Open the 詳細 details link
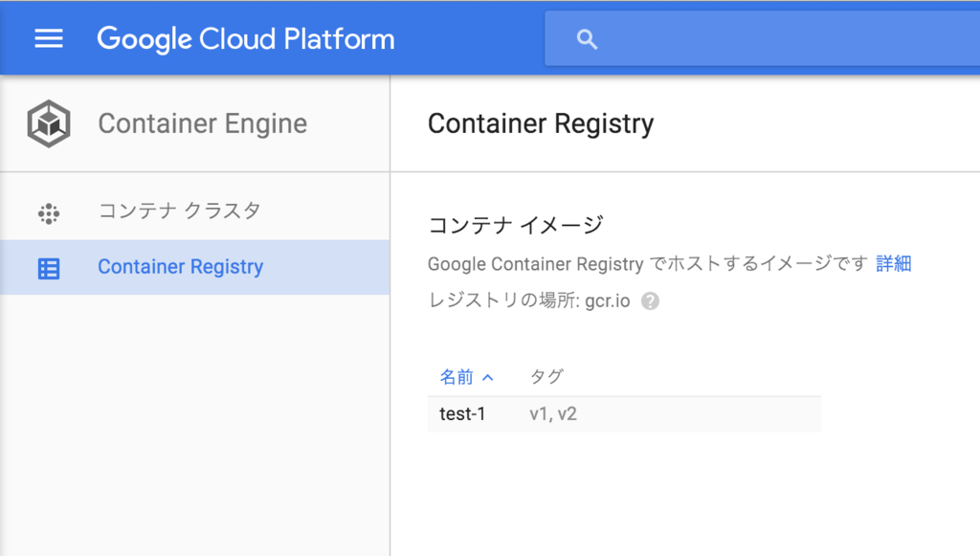 (x=894, y=264)
